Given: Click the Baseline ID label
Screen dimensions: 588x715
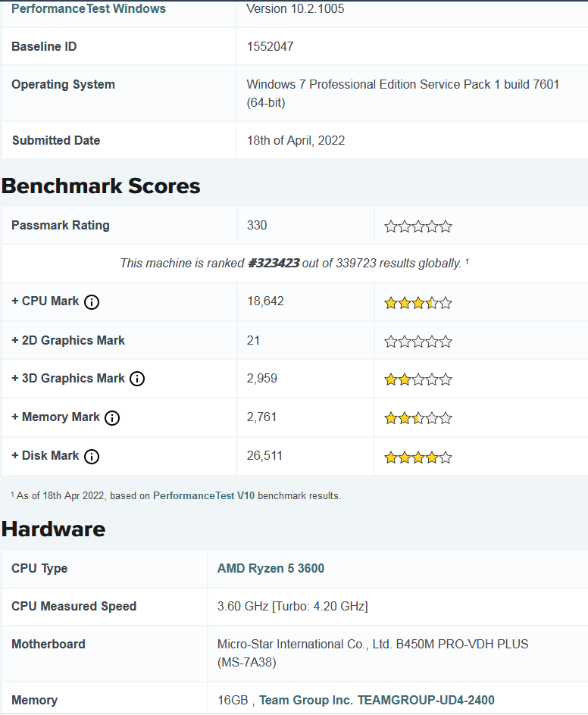Looking at the screenshot, I should click(x=44, y=46).
